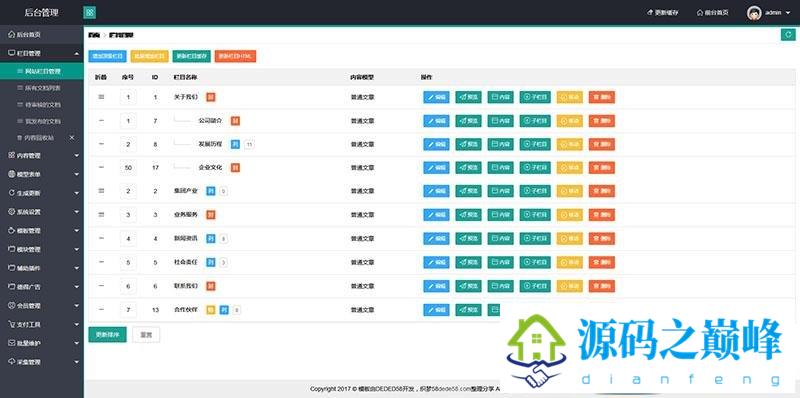Image resolution: width=800 pixels, height=398 pixels.
Task: Click the red delete button for 公司简介 row
Action: (x=602, y=121)
